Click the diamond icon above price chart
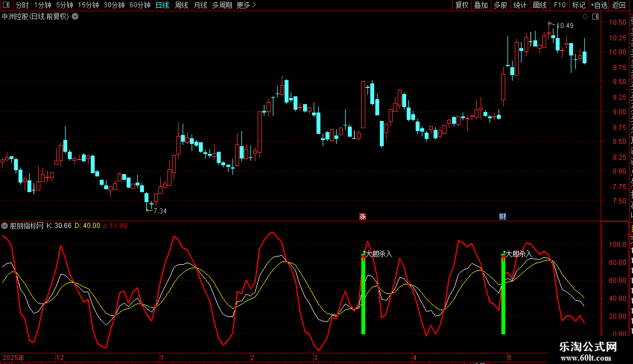Viewport: 633px width, 364px height. [x=585, y=17]
